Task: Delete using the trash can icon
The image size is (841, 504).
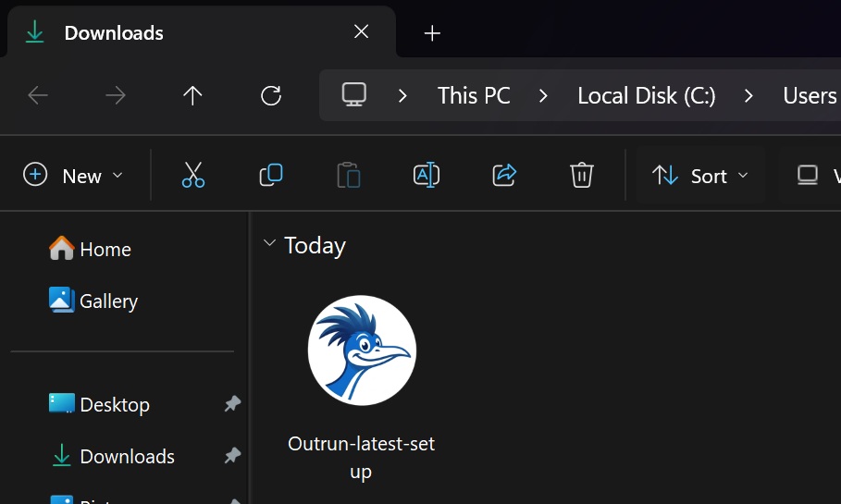Action: (581, 175)
